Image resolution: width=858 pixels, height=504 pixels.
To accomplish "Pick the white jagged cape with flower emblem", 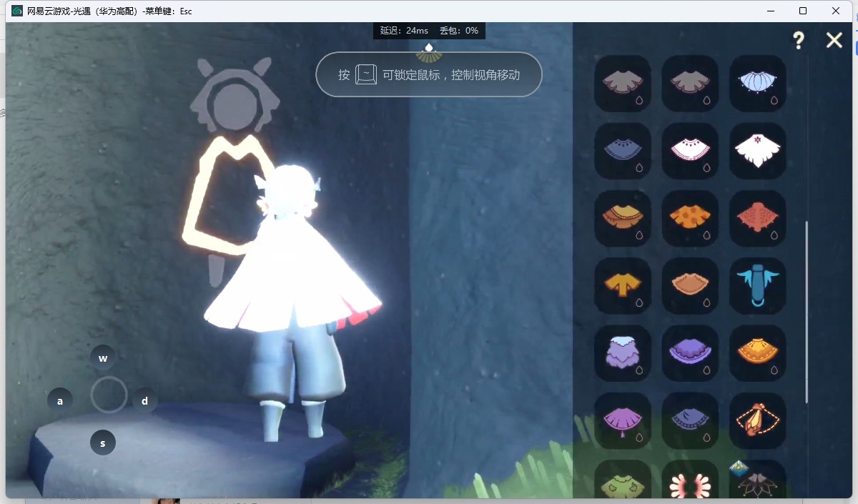I will [757, 150].
